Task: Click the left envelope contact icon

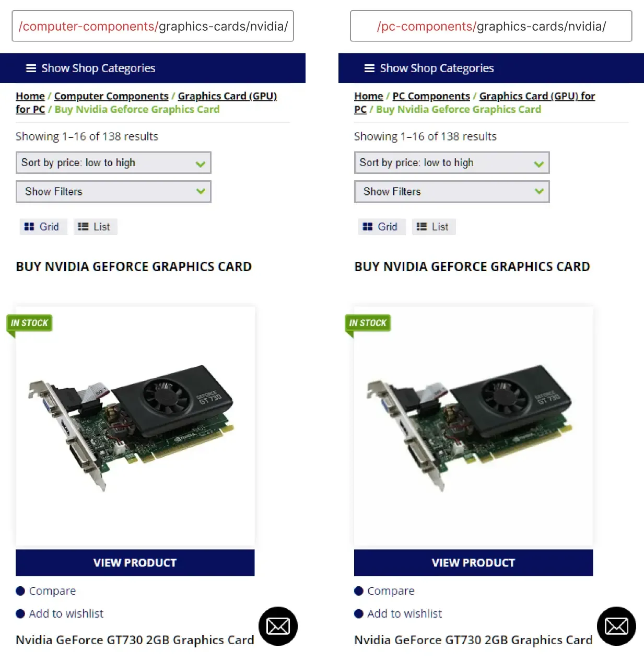Action: (278, 626)
